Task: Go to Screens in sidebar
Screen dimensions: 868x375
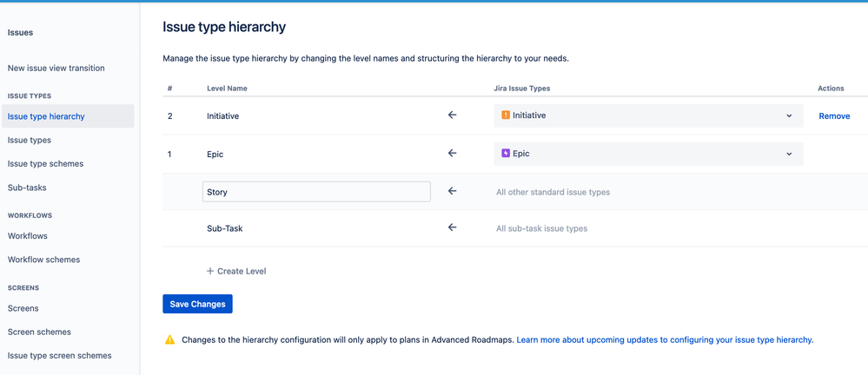Action: click(x=23, y=308)
